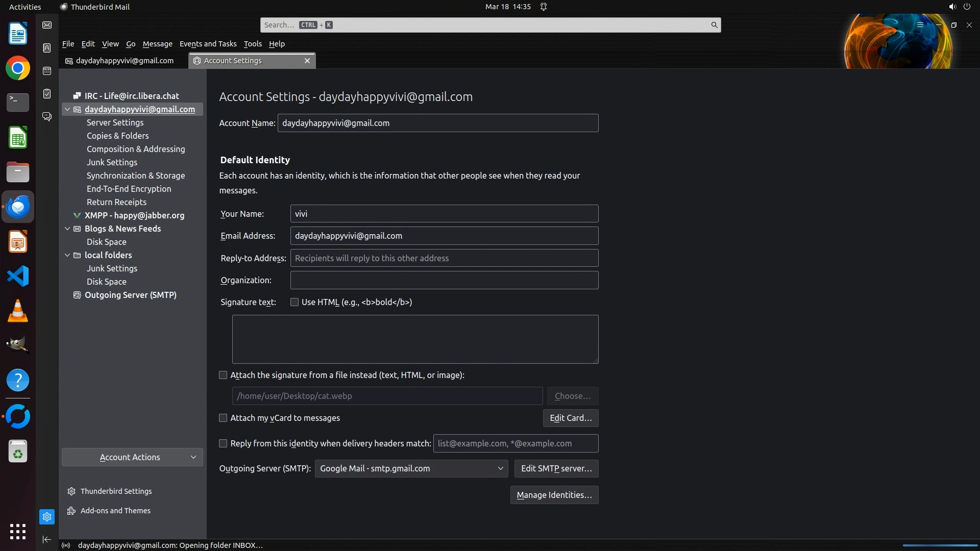980x551 pixels.
Task: Open the Chat space icon
Action: [x=47, y=117]
